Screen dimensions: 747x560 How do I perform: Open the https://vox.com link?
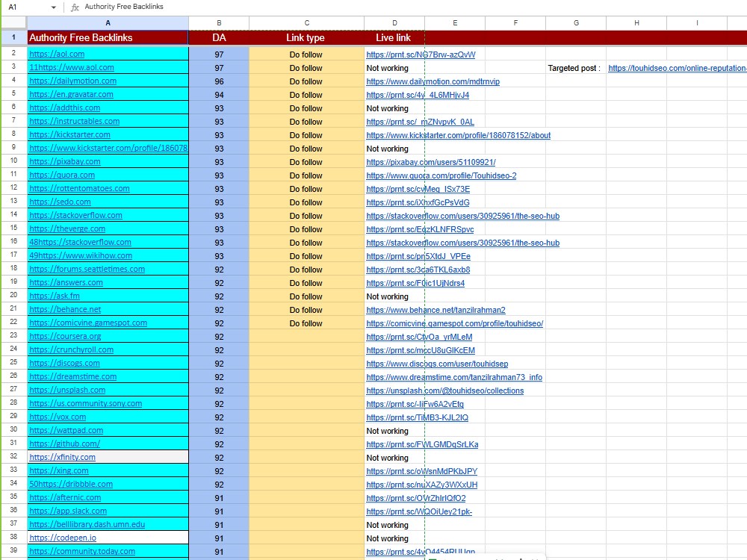pyautogui.click(x=58, y=417)
